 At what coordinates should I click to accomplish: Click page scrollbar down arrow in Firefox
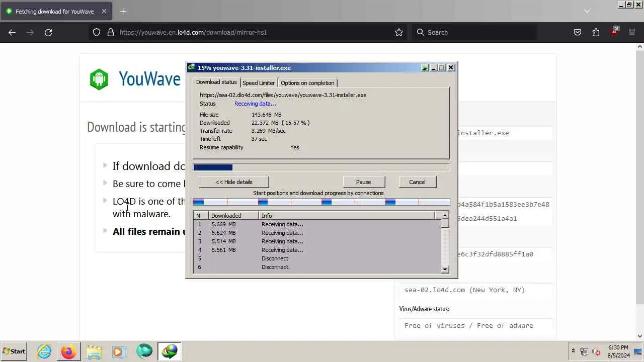click(640, 336)
